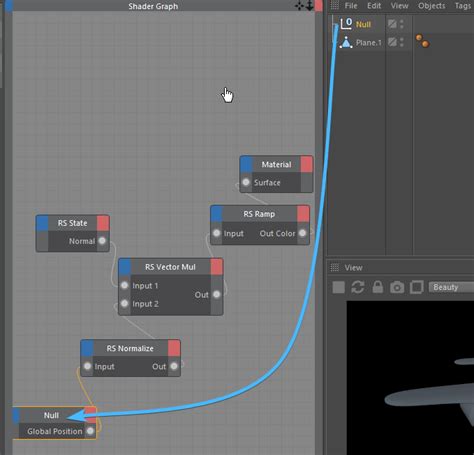Toggle visibility dots of Null object

[402, 24]
